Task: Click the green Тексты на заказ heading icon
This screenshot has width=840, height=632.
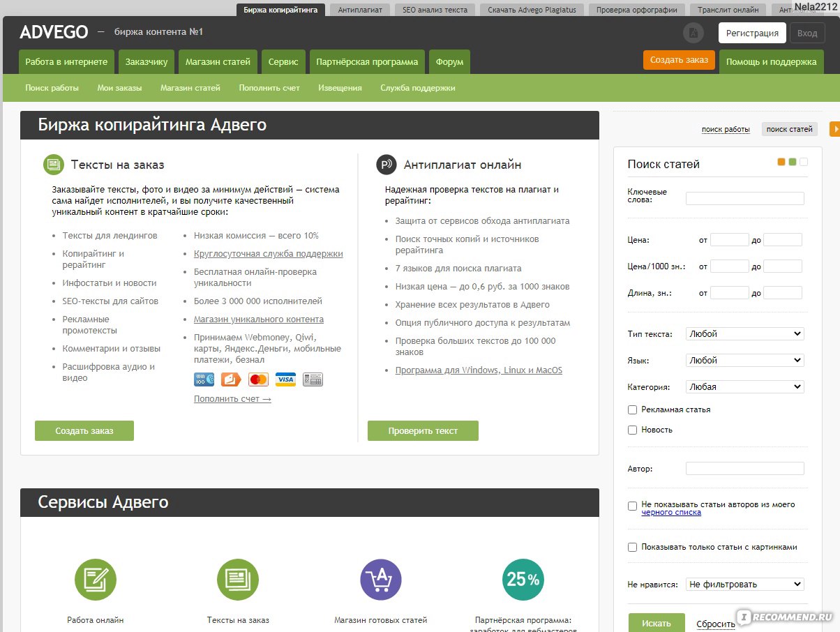Action: point(54,165)
